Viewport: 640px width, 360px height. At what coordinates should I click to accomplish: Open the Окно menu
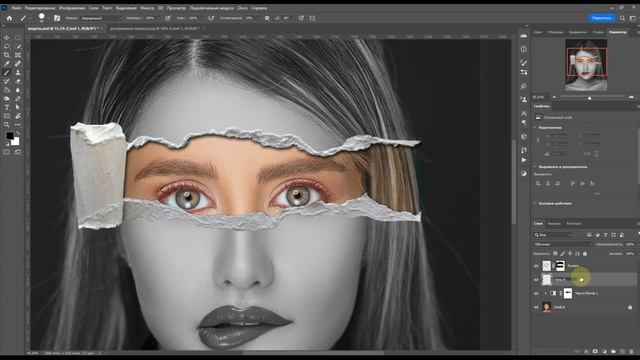coord(242,8)
